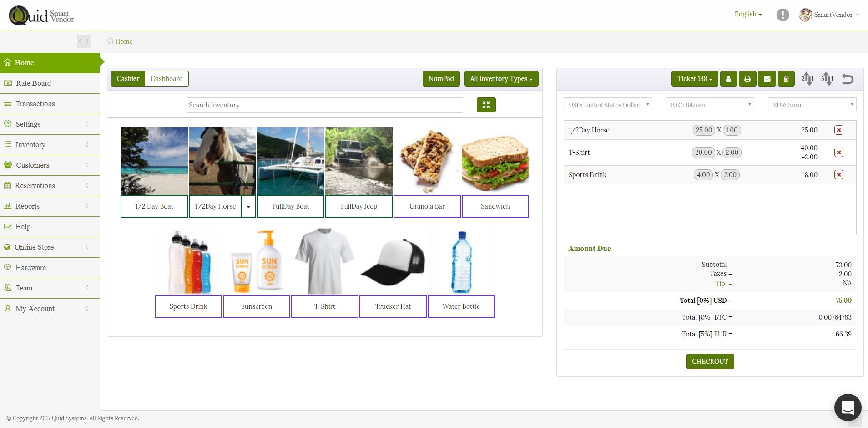This screenshot has height=428, width=868.
Task: Click the undo arrow on the ticket panel
Action: 847,79
